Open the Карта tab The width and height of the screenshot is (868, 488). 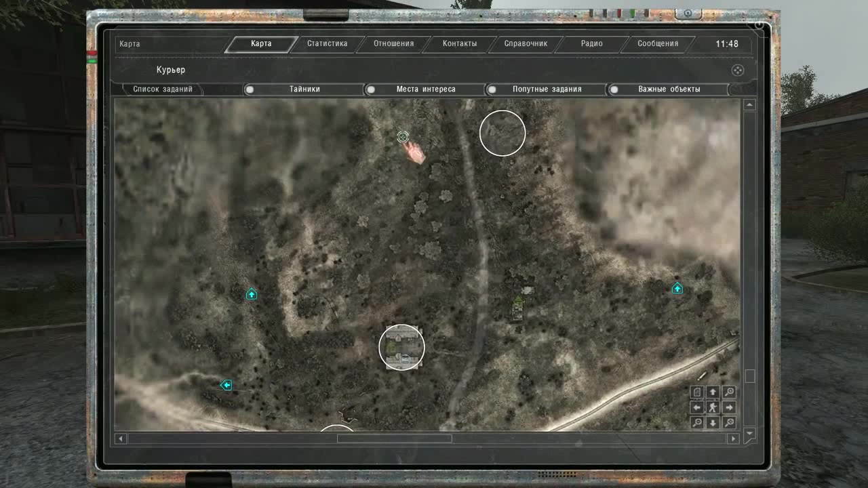pos(261,44)
